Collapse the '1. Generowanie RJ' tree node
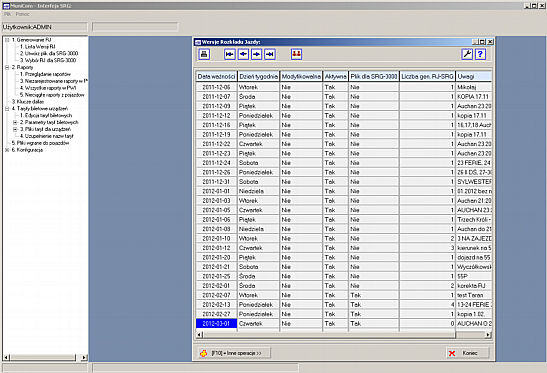Viewport: 547px width, 373px height. (x=7, y=40)
